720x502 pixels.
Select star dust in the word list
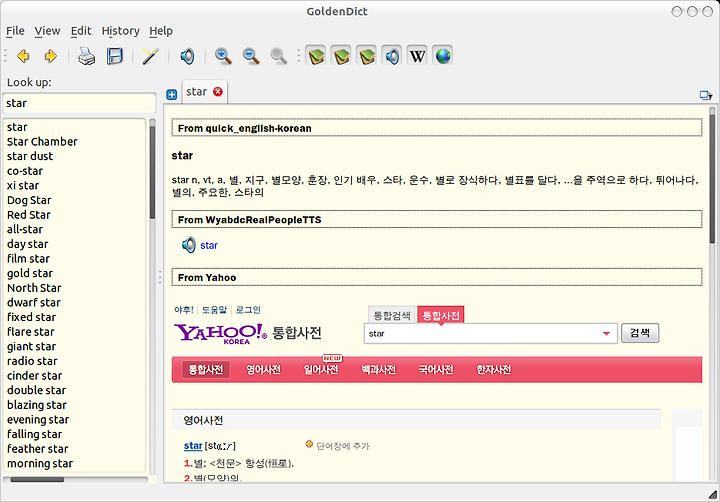point(30,157)
